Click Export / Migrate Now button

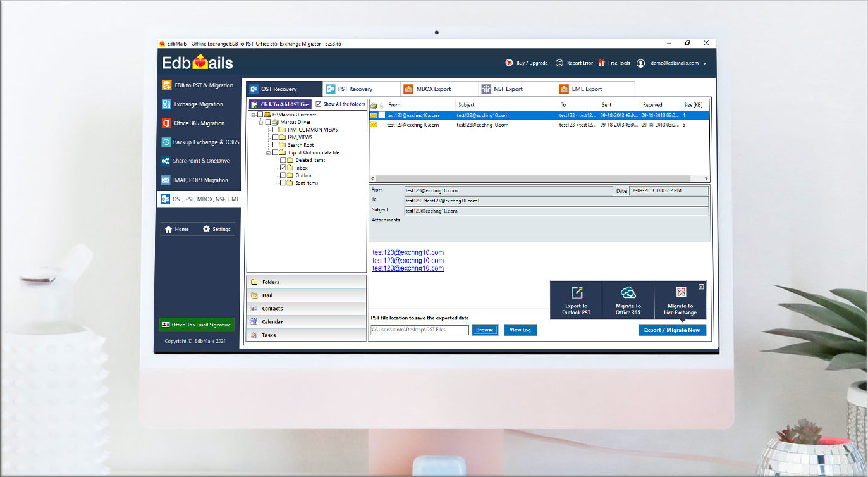672,330
